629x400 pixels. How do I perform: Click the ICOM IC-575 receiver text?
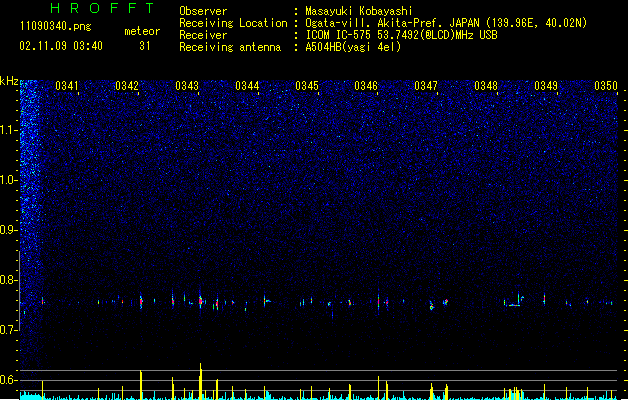click(401, 35)
